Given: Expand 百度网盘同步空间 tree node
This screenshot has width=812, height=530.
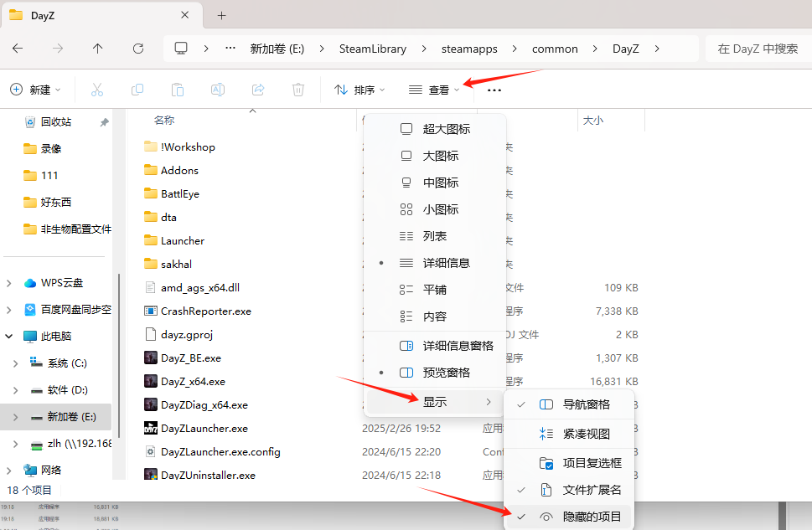Looking at the screenshot, I should [9, 310].
